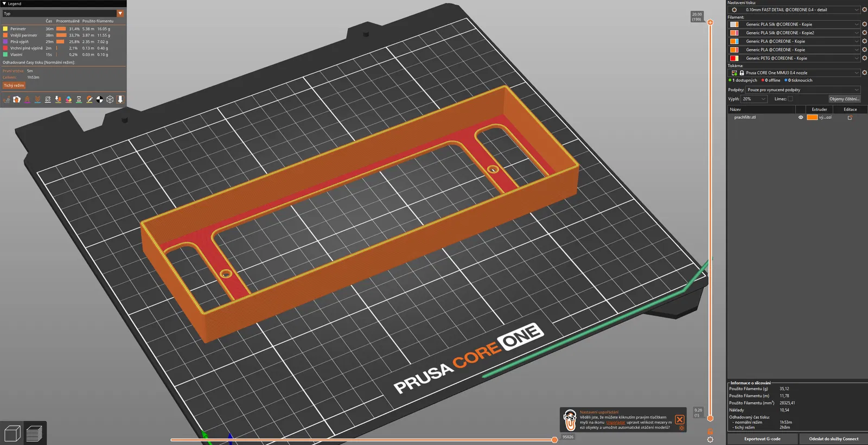Click Exportovat G-code button
This screenshot has height=445, width=868.
[x=762, y=439]
